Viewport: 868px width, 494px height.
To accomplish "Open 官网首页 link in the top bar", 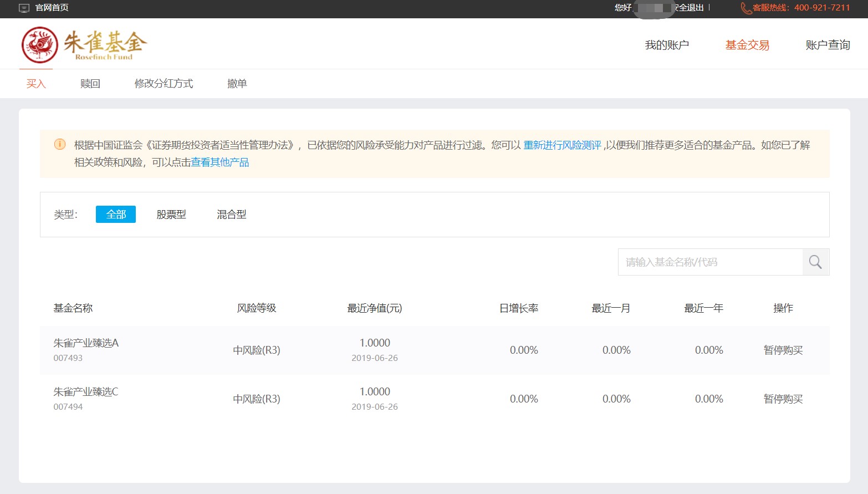I will 52,8.
